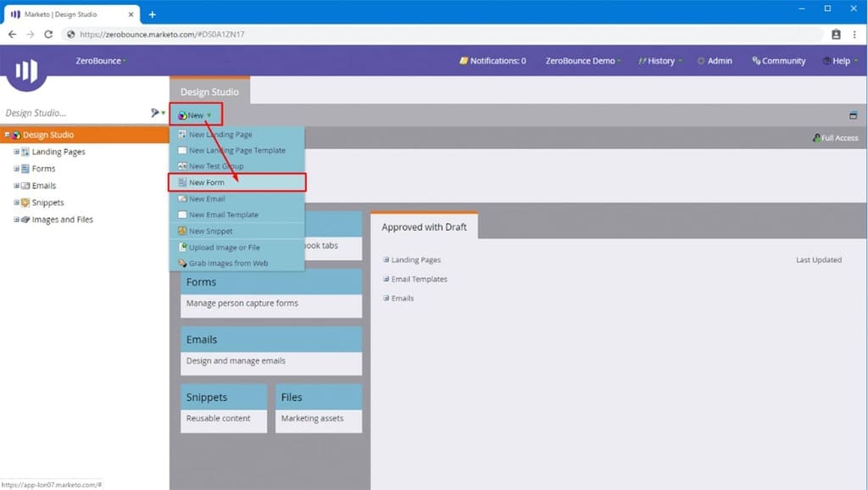This screenshot has height=490, width=868.
Task: Expand Landing Pages under Approved with Draft
Action: (386, 259)
